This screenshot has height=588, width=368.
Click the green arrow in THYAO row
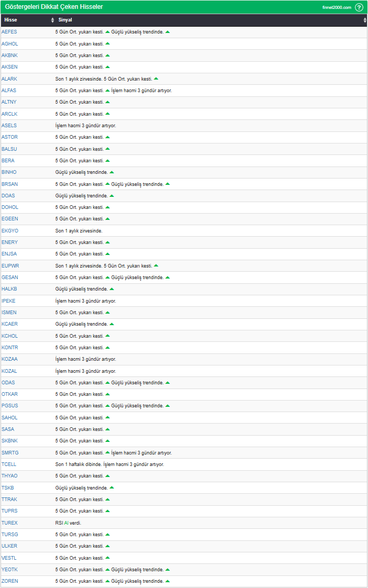click(107, 475)
